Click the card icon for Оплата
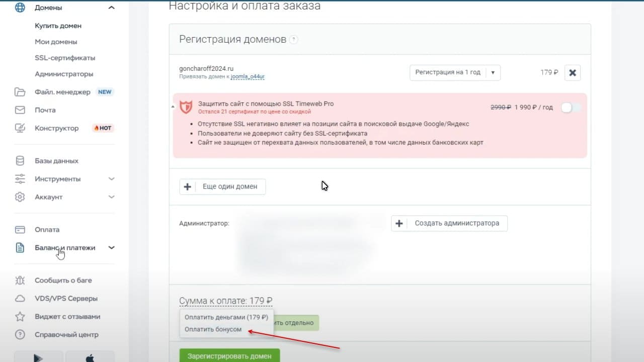Screen dimensions: 644x362 pos(20,230)
